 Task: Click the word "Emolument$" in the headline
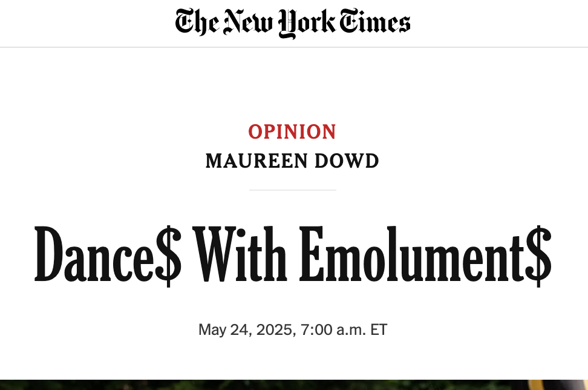[425, 256]
